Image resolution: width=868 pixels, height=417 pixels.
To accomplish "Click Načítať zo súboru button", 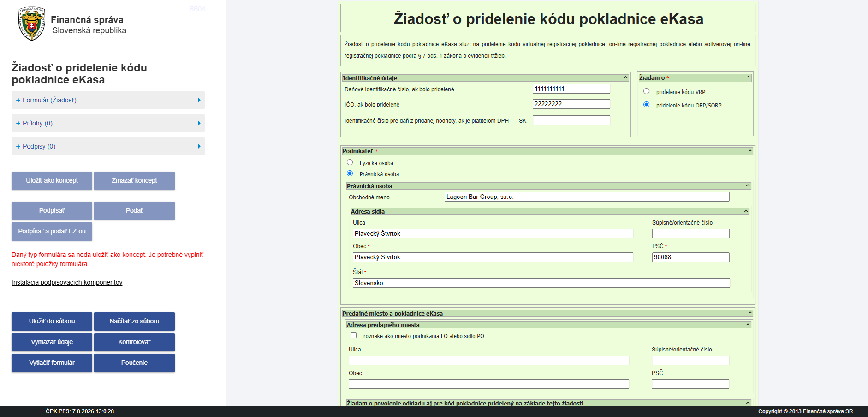I will pos(134,322).
